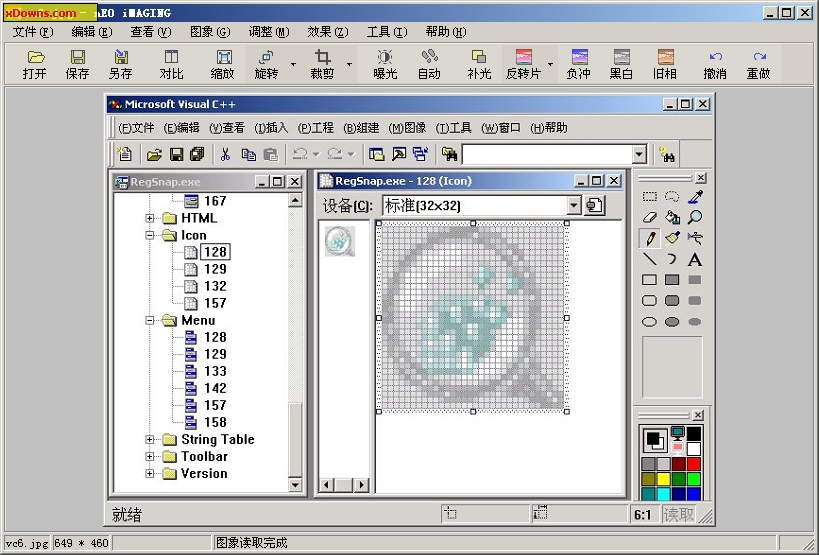The height and width of the screenshot is (555, 819).
Task: Apply the 旧相 (Old photo) effect
Action: point(665,64)
